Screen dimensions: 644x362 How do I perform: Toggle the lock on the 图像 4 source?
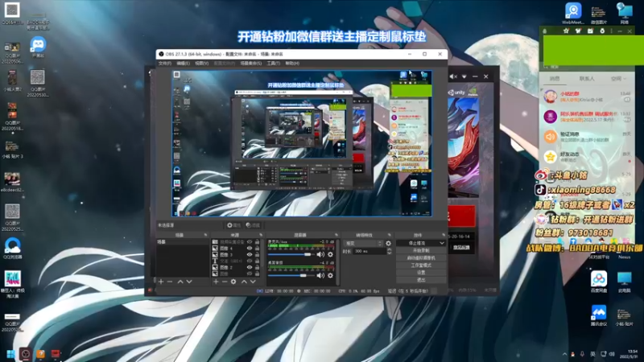257,249
